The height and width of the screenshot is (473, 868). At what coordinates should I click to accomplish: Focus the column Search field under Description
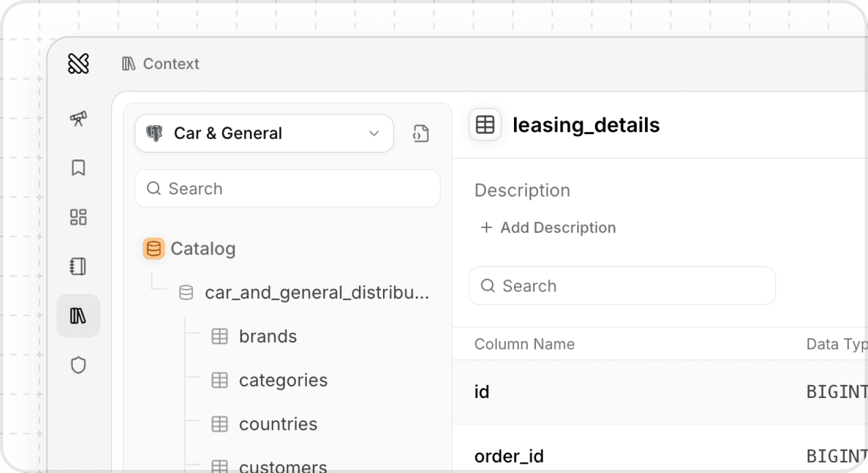[622, 286]
